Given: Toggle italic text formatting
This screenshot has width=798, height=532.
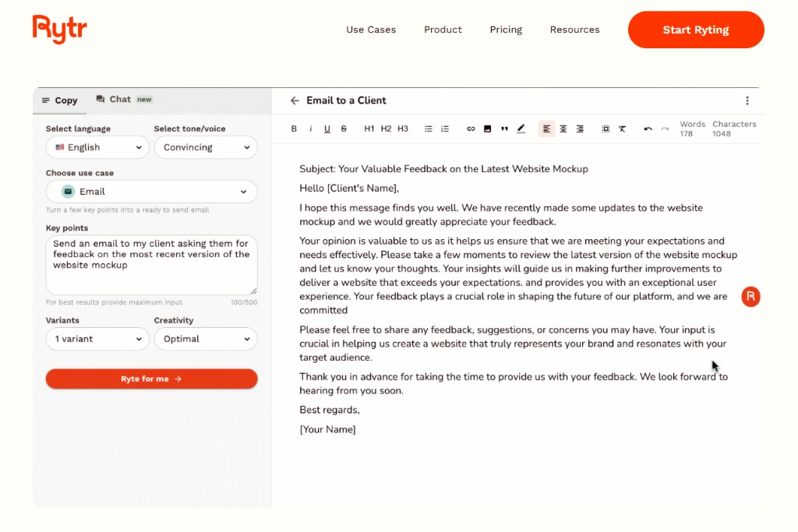Looking at the screenshot, I should coord(310,129).
